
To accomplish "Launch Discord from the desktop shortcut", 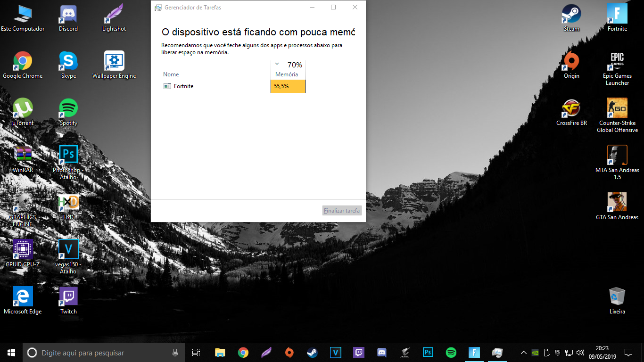I will point(68,18).
